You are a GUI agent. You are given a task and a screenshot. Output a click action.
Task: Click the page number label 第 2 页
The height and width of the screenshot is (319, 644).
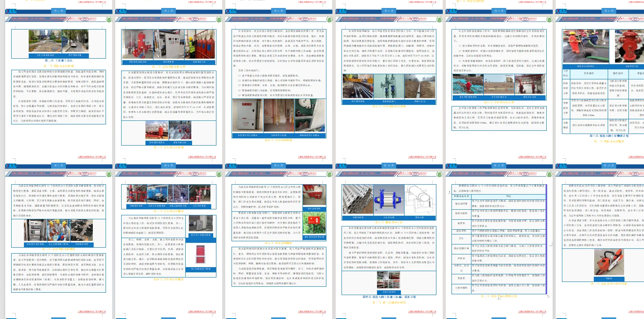point(168,11)
